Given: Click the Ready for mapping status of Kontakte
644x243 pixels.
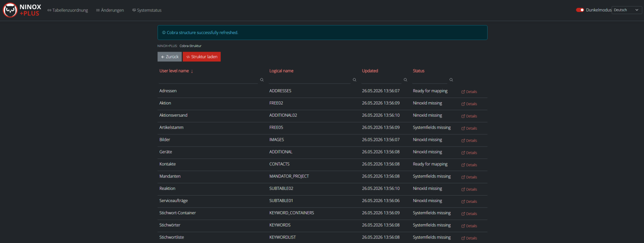Looking at the screenshot, I should click(x=430, y=164).
